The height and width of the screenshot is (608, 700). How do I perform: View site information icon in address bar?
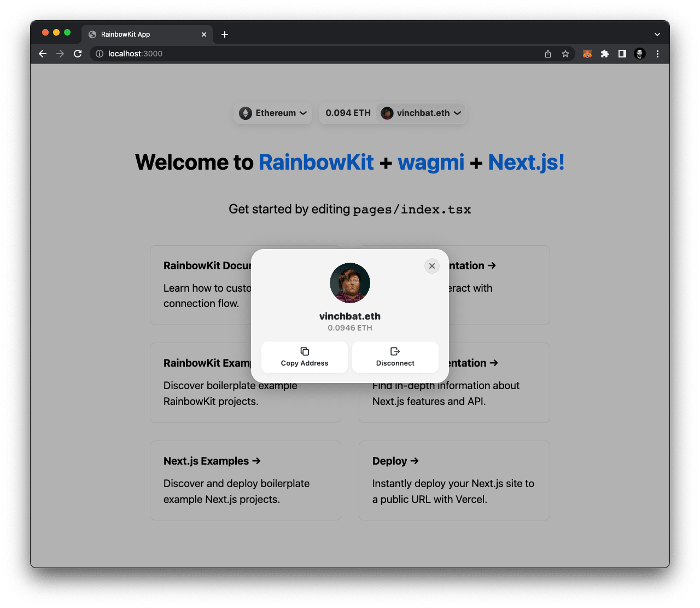[x=100, y=54]
